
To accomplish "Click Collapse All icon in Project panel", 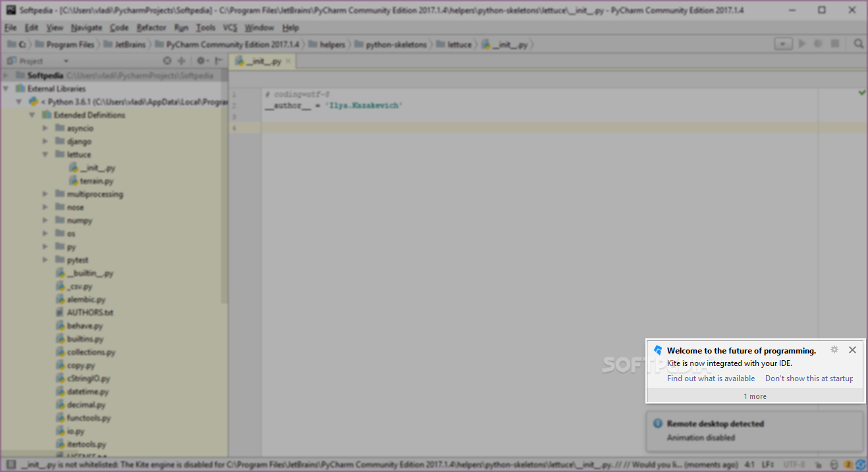I will [182, 61].
